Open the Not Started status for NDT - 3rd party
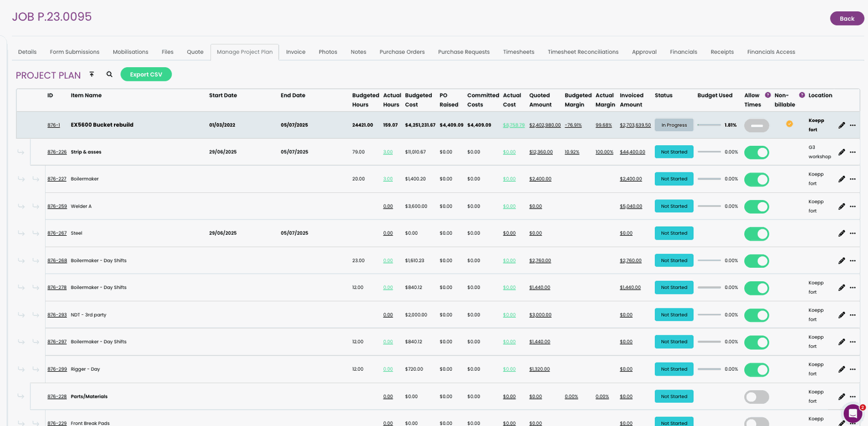The height and width of the screenshot is (426, 868). pyautogui.click(x=674, y=314)
